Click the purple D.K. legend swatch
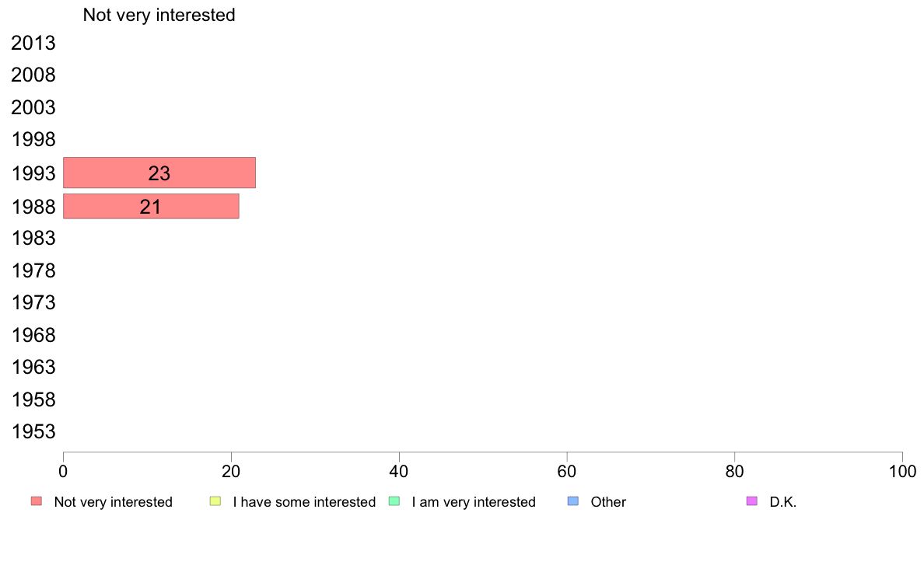Image resolution: width=924 pixels, height=572 pixels. coord(752,501)
